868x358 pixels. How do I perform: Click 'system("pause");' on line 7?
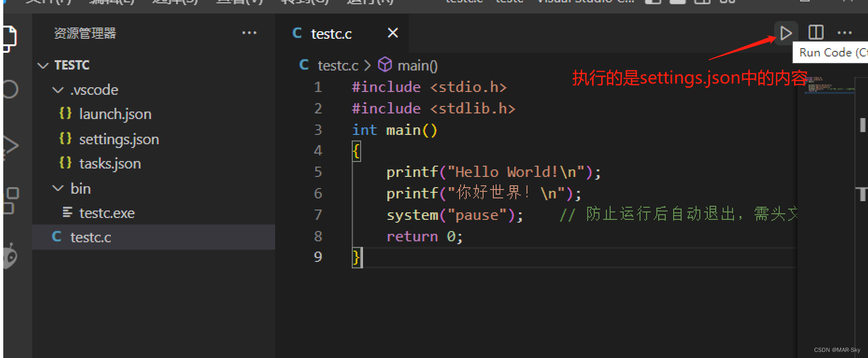[455, 215]
